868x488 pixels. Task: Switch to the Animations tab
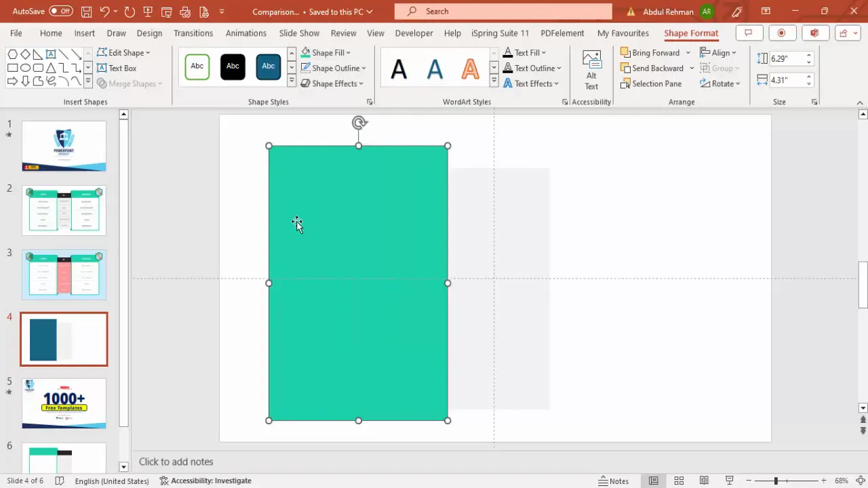[x=246, y=33]
